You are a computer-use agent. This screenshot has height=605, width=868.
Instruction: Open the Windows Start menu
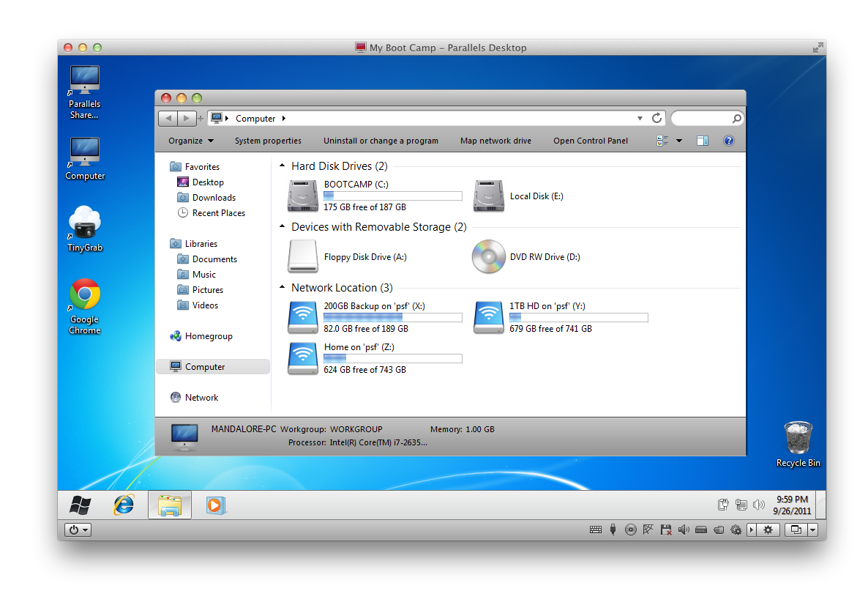coord(81,505)
